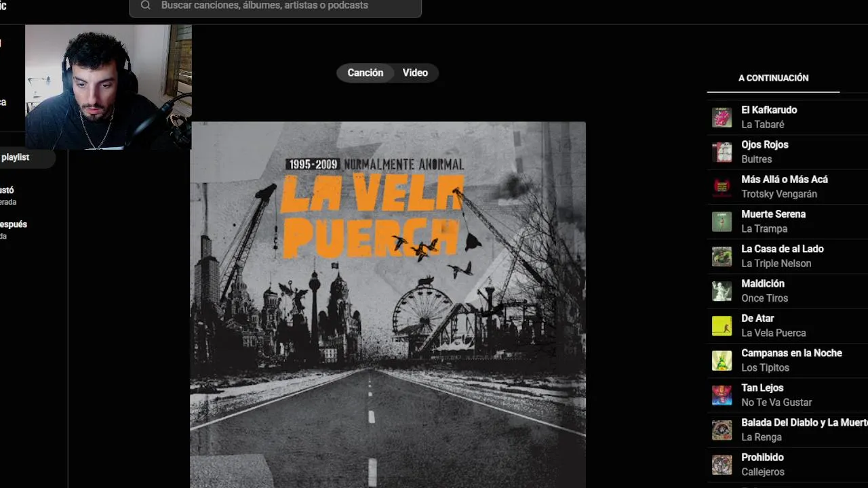Select Campanas en la Noche thumbnail
868x488 pixels.
722,361
